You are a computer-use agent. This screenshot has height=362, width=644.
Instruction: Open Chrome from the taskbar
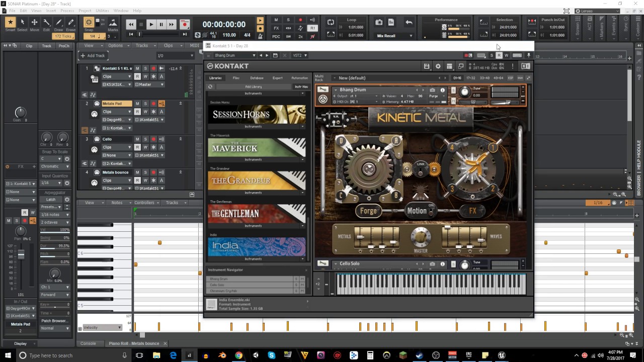click(x=238, y=355)
